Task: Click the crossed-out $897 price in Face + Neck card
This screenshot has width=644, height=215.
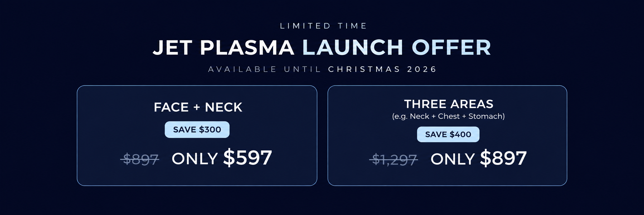Action: tap(140, 159)
